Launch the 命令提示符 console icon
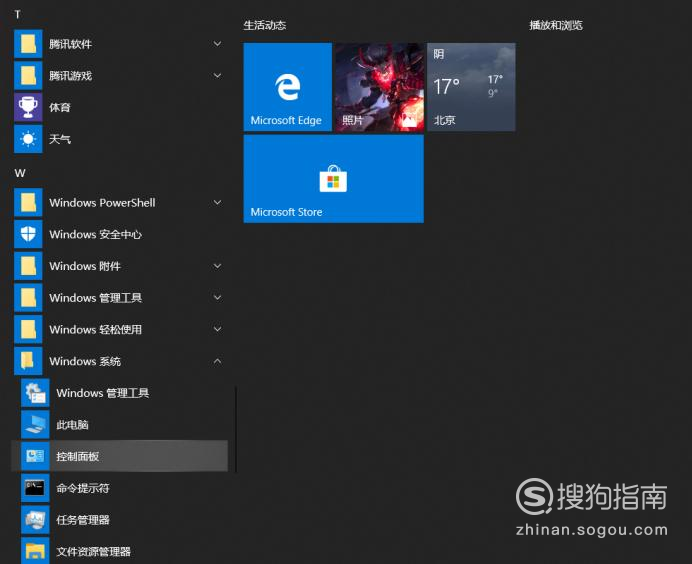The image size is (692, 564). pos(35,488)
